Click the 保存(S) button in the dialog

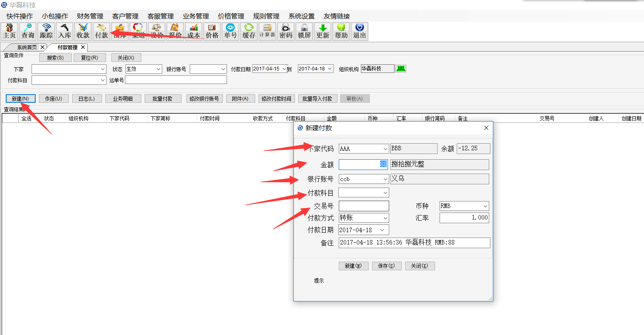click(x=386, y=266)
